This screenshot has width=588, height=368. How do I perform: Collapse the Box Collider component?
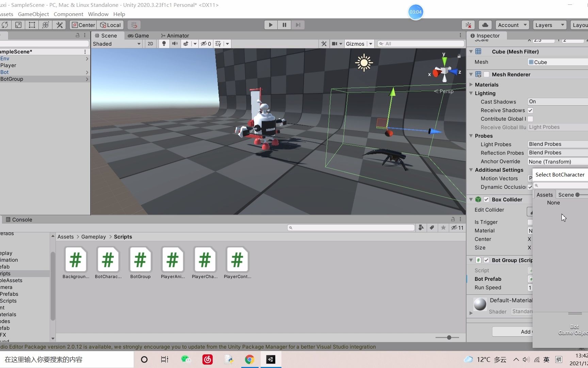[471, 199]
